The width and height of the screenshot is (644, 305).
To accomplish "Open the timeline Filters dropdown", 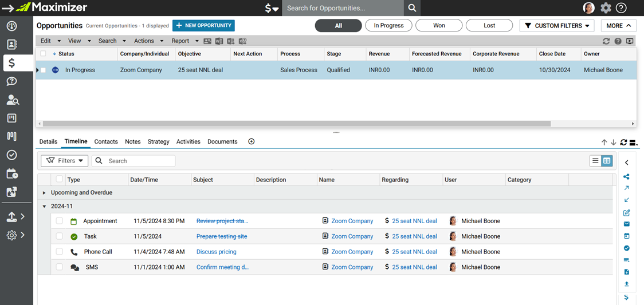I will [x=65, y=161].
